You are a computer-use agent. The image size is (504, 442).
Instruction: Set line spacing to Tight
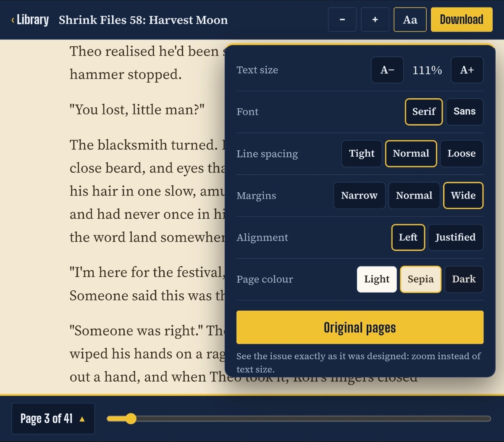pos(362,154)
